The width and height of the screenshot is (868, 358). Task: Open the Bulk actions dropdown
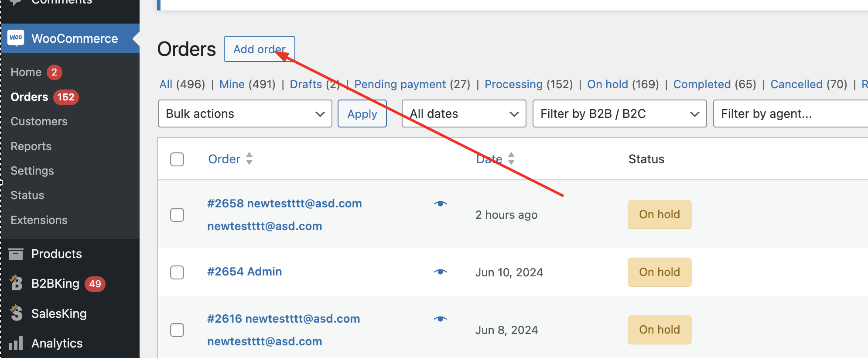tap(245, 114)
